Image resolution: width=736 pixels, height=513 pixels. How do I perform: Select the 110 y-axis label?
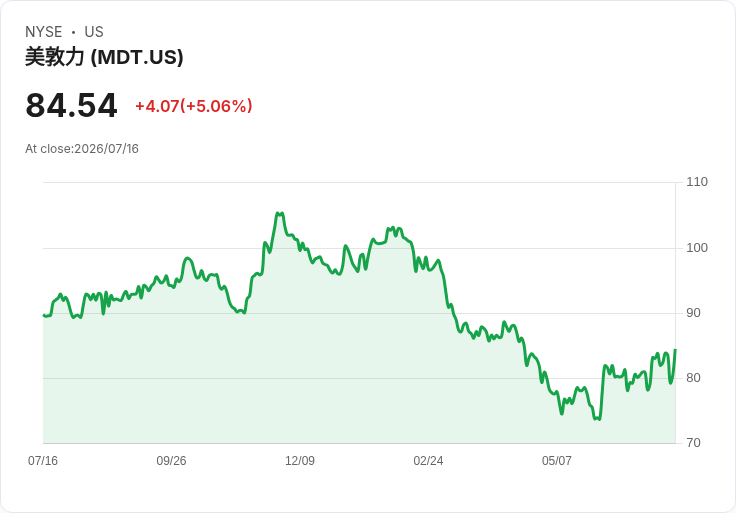(697, 182)
